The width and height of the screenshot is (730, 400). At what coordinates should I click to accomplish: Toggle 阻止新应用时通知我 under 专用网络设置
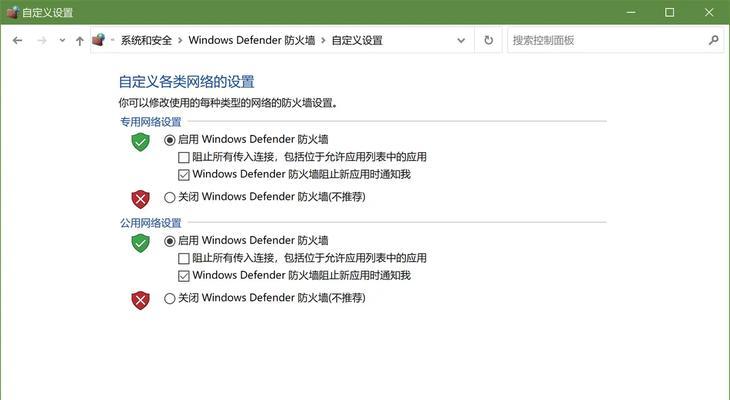point(183,175)
